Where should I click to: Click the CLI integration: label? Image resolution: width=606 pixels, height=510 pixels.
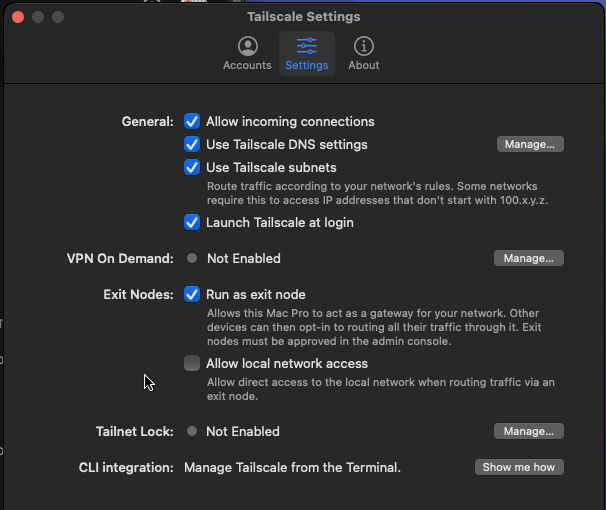(x=126, y=468)
